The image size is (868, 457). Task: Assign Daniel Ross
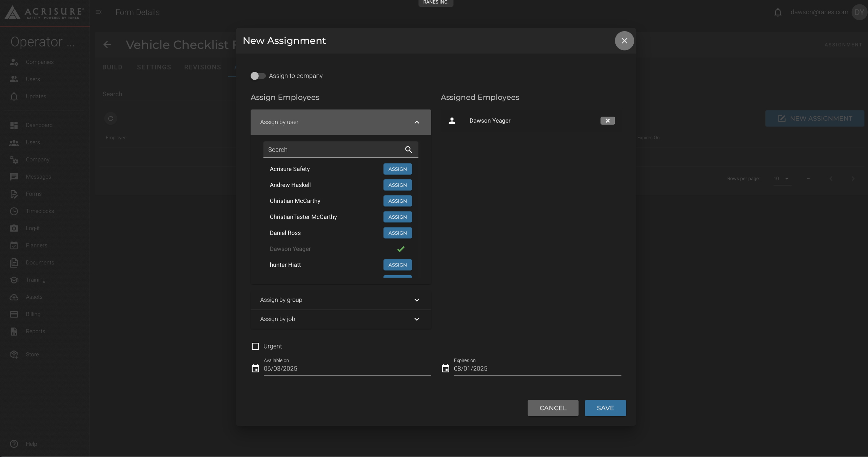(397, 233)
